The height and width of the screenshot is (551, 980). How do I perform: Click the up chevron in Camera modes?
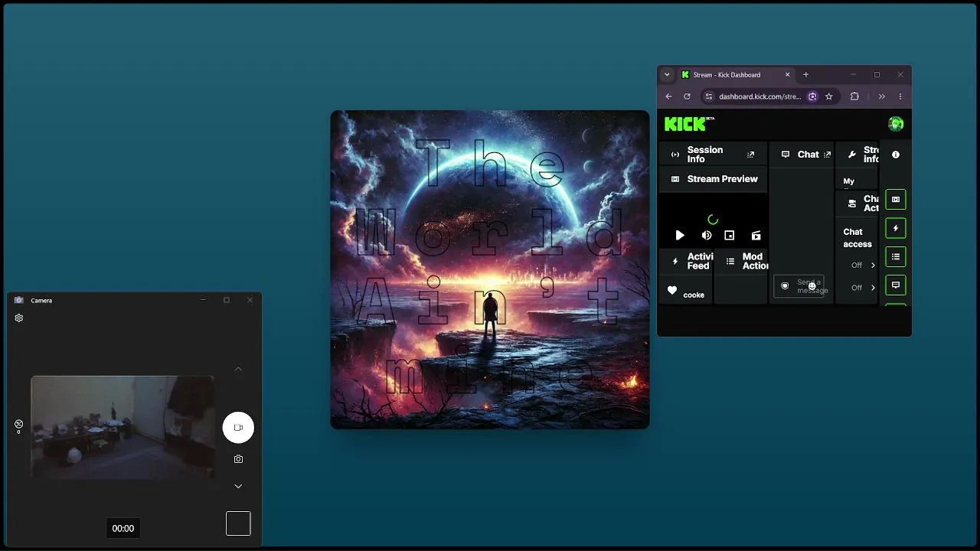pos(238,369)
